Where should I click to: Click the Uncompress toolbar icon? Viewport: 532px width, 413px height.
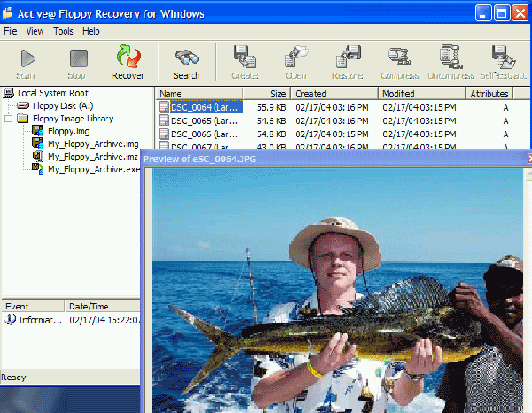tap(450, 57)
